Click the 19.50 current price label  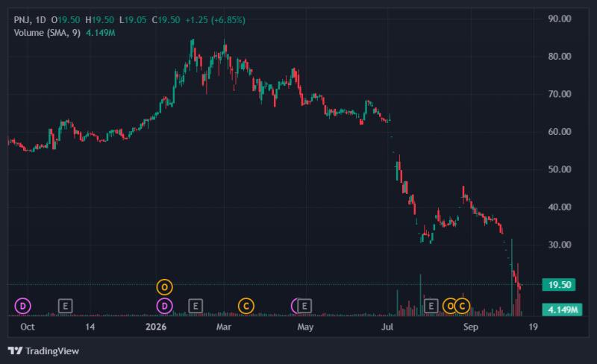click(559, 285)
